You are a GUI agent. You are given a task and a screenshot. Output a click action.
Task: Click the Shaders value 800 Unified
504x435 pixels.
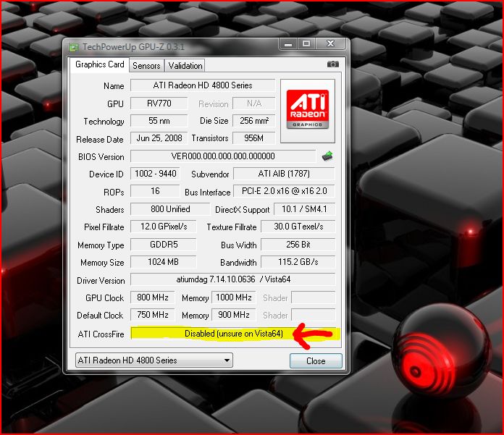tap(170, 209)
